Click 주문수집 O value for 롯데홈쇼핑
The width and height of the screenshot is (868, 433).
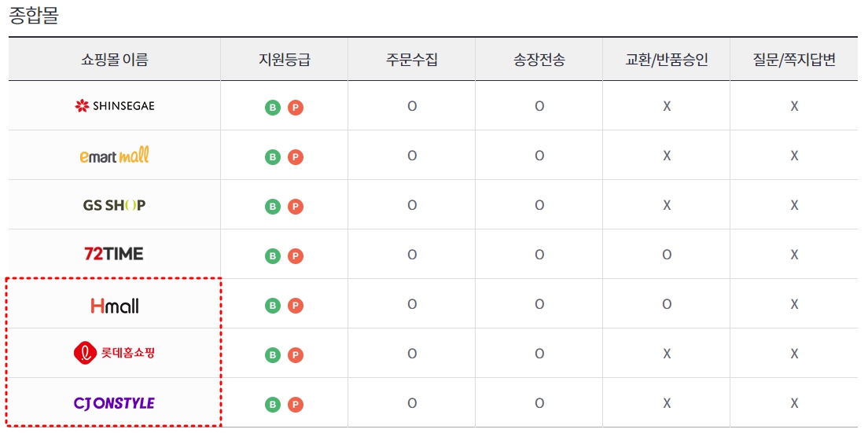point(412,354)
